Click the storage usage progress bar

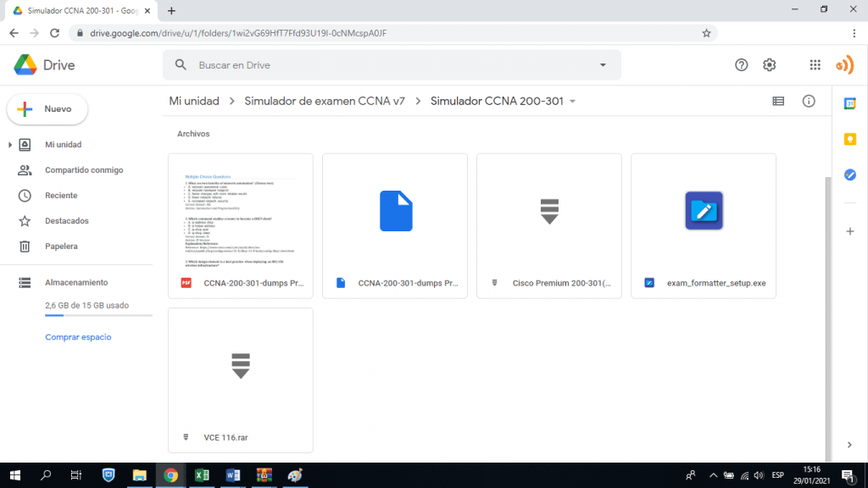click(x=98, y=315)
